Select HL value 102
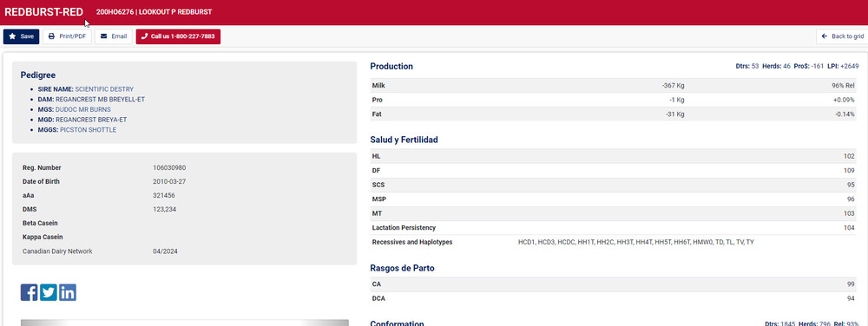Image resolution: width=868 pixels, height=326 pixels. coord(850,156)
